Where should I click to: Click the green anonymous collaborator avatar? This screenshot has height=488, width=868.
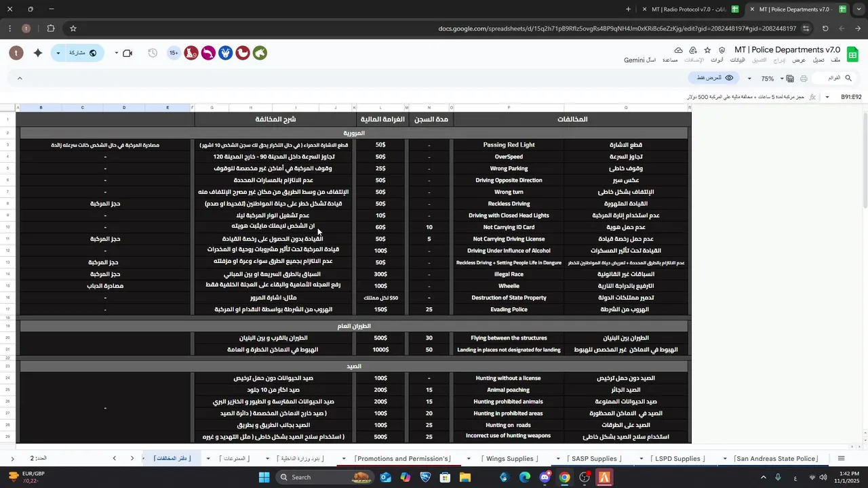[260, 53]
